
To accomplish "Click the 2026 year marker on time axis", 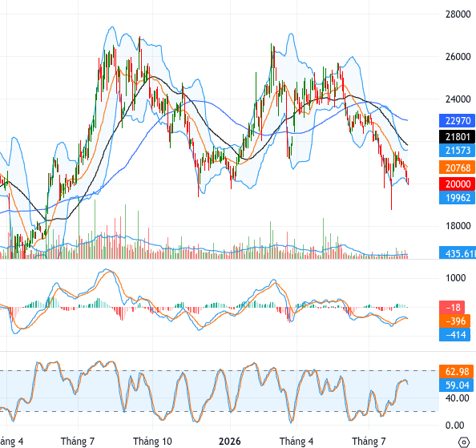I will 230,441.
